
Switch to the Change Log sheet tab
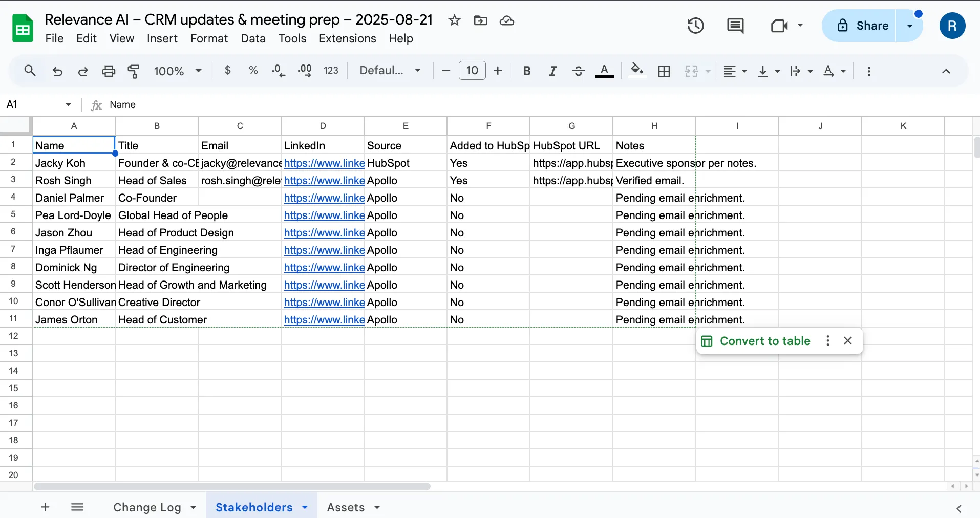click(147, 507)
